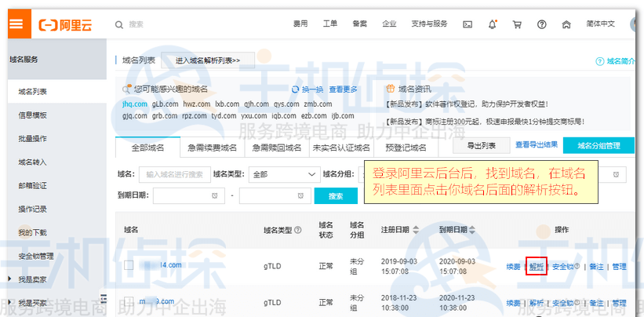This screenshot has height=317, width=644.
Task: Click the 域名简介 help icon
Action: click(599, 61)
